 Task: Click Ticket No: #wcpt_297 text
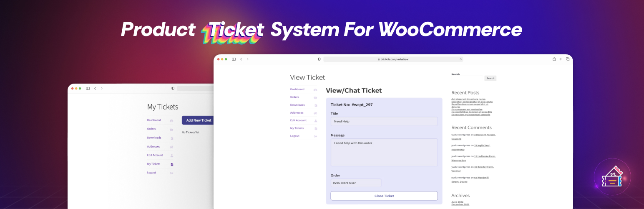[x=352, y=105]
